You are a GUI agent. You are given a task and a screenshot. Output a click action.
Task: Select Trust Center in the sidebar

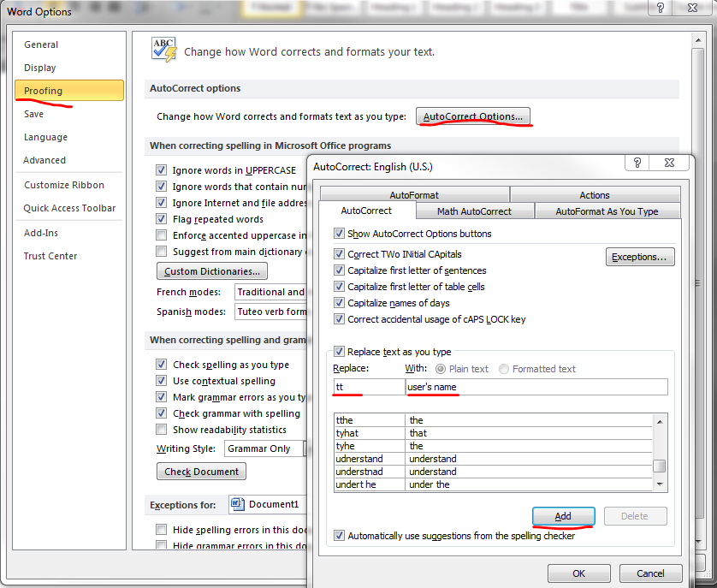point(53,255)
